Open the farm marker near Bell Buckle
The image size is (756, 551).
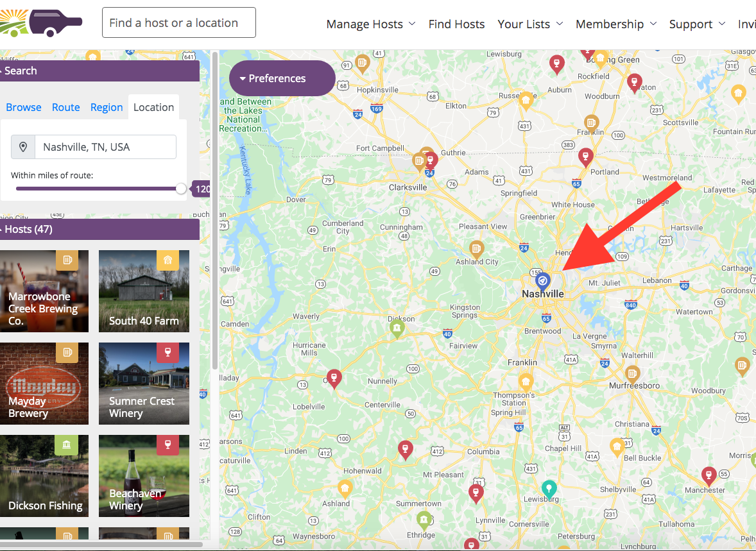pyautogui.click(x=617, y=447)
